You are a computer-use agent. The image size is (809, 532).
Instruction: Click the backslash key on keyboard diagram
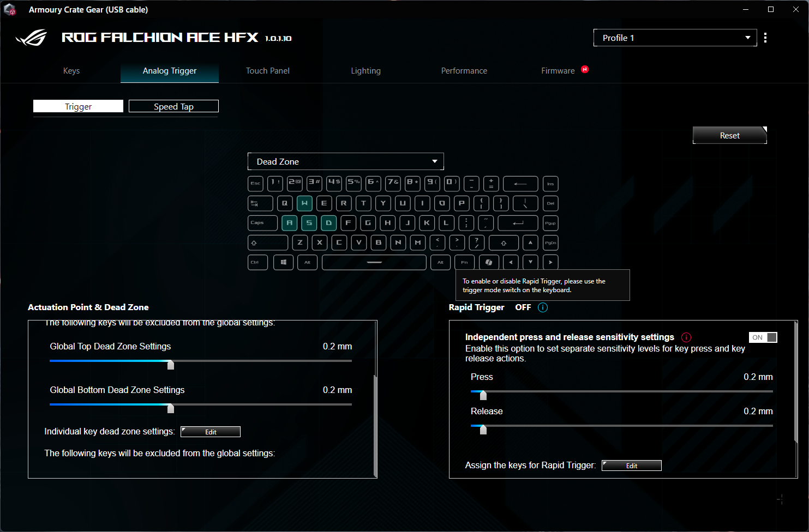[525, 203]
